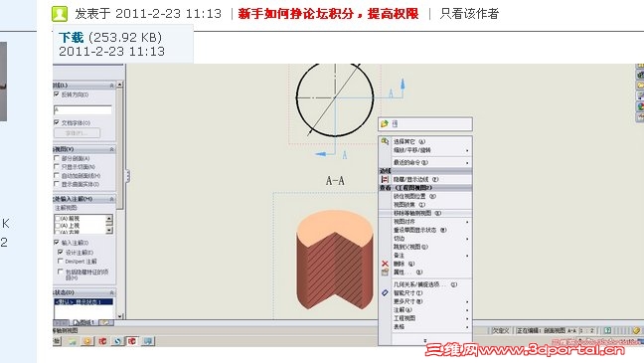Viewport: 644px width, 363px height.
Task: Collapse the 显示状态 section with its chevron
Action: point(111,292)
